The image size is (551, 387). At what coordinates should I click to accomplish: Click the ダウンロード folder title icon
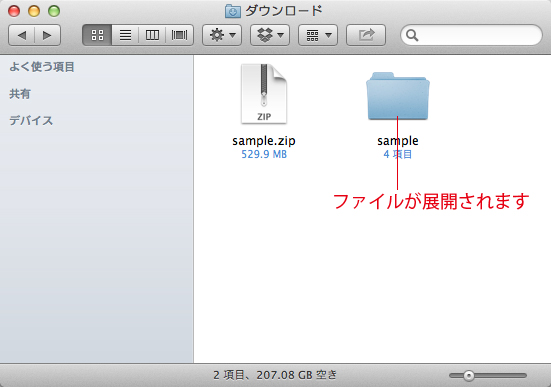(233, 11)
